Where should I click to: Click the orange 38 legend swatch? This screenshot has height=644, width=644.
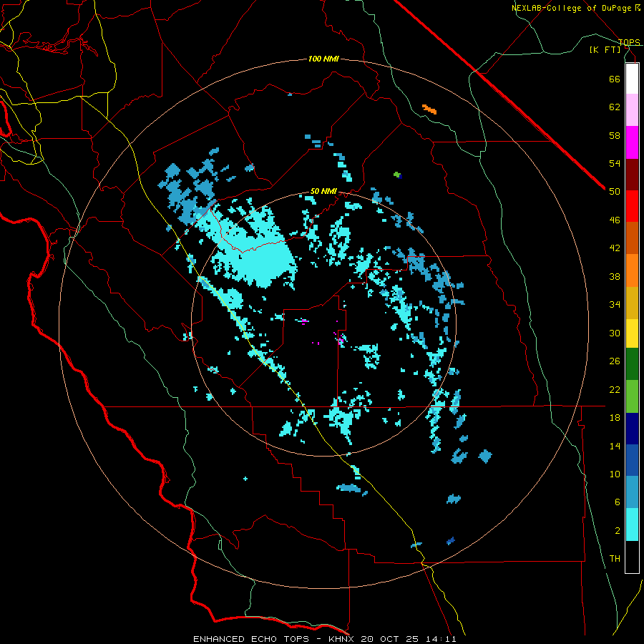(x=632, y=270)
